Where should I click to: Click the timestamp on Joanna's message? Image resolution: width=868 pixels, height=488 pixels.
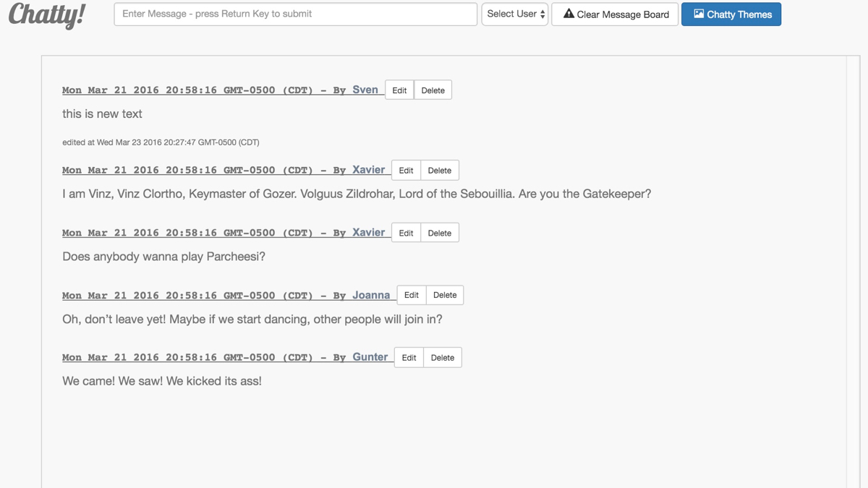187,296
